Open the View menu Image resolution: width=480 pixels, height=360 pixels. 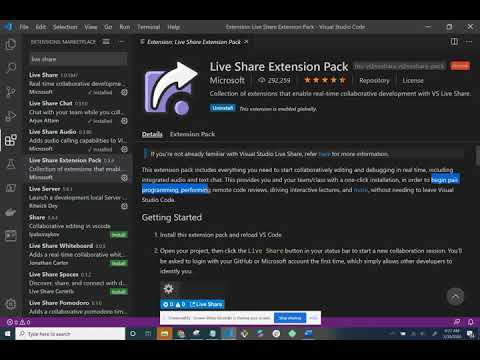pyautogui.click(x=91, y=27)
